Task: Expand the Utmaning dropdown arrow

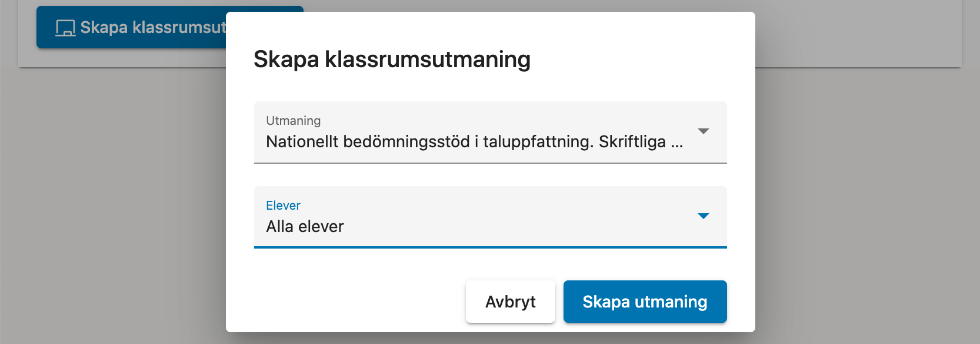Action: point(703,131)
